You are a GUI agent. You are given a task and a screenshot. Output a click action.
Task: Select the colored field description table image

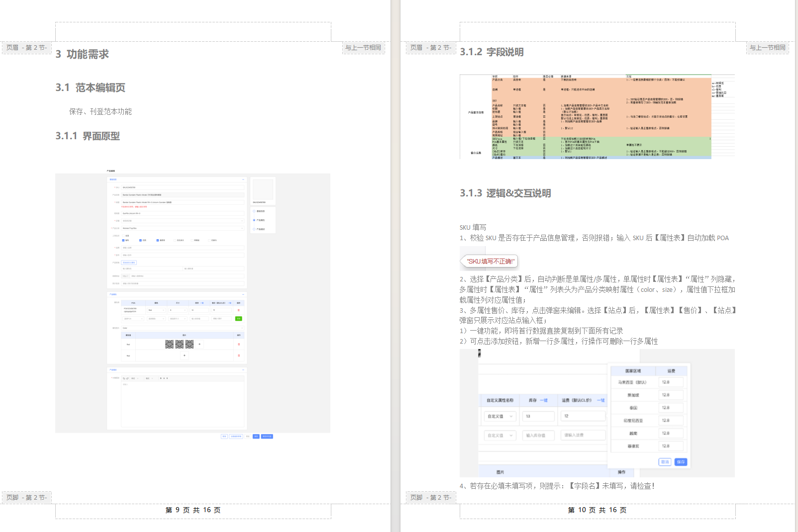pos(597,117)
